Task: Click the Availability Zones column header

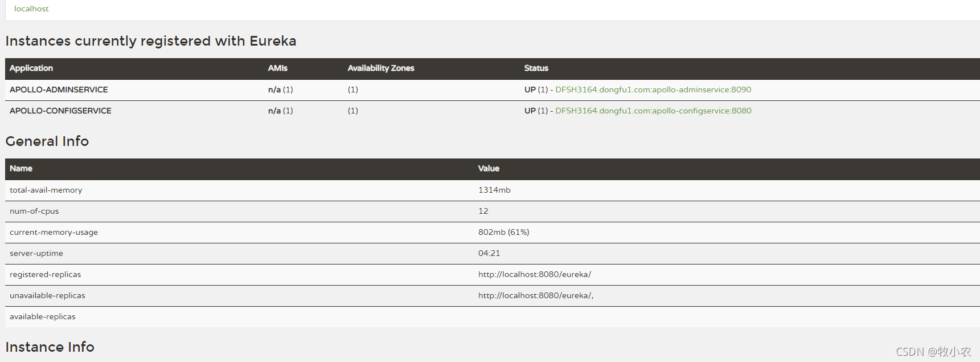Action: [381, 68]
